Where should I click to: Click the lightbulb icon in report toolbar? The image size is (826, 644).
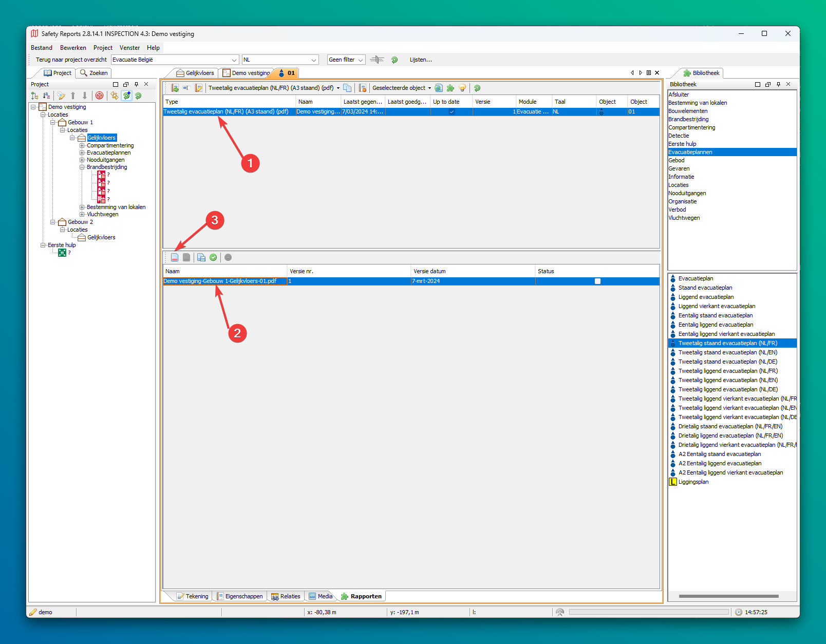(x=462, y=88)
